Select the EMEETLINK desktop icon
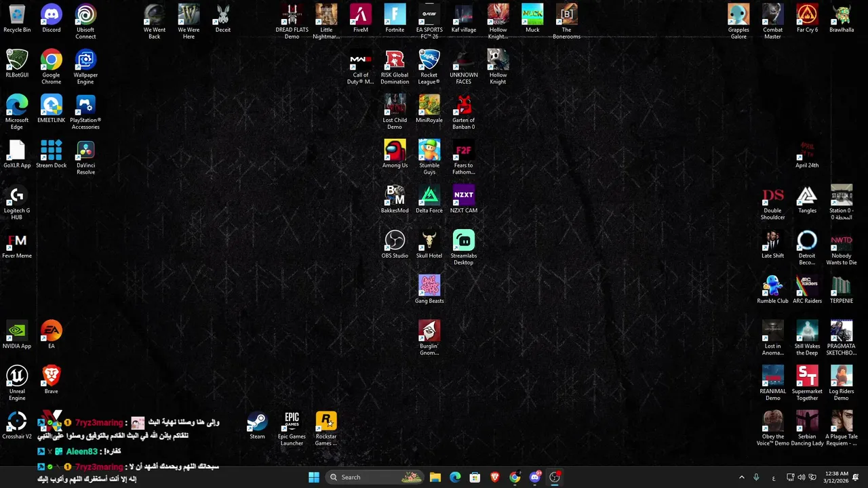The height and width of the screenshot is (488, 868). (x=52, y=109)
